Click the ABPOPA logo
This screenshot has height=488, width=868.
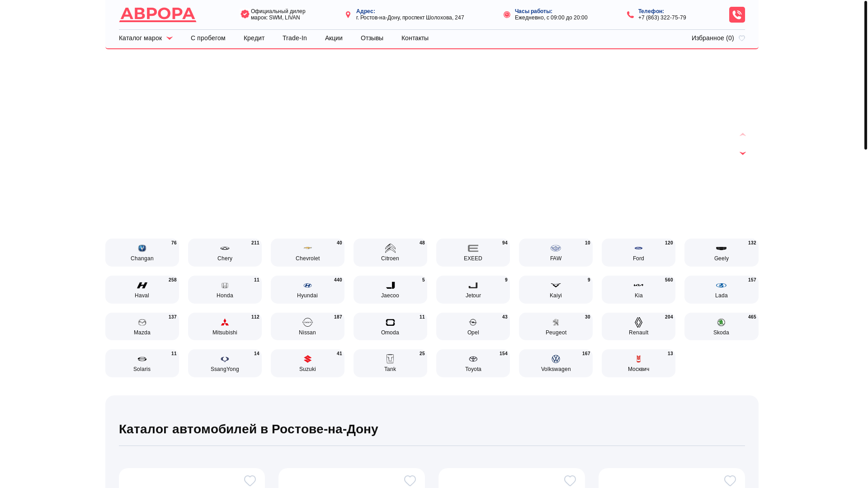(157, 14)
